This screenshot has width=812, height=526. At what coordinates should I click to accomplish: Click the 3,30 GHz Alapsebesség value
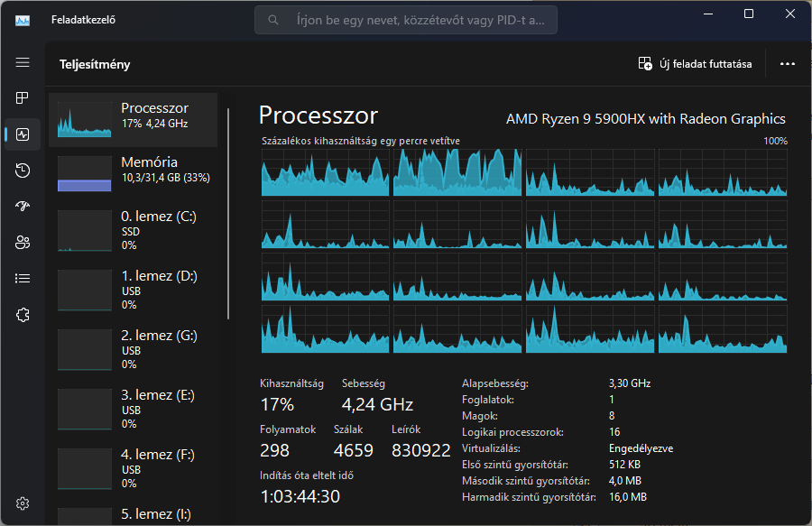(x=630, y=383)
